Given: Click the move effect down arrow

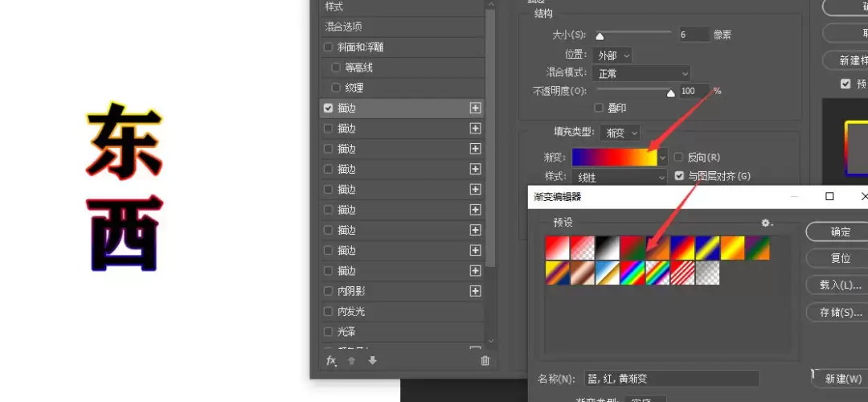Looking at the screenshot, I should [373, 360].
